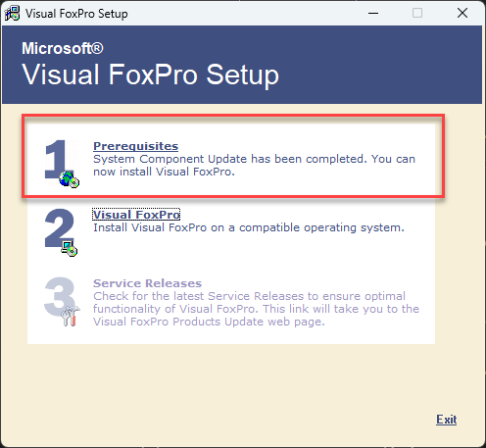486x448 pixels.
Task: Click the globe and CD icon beside step 1
Action: 70,179
